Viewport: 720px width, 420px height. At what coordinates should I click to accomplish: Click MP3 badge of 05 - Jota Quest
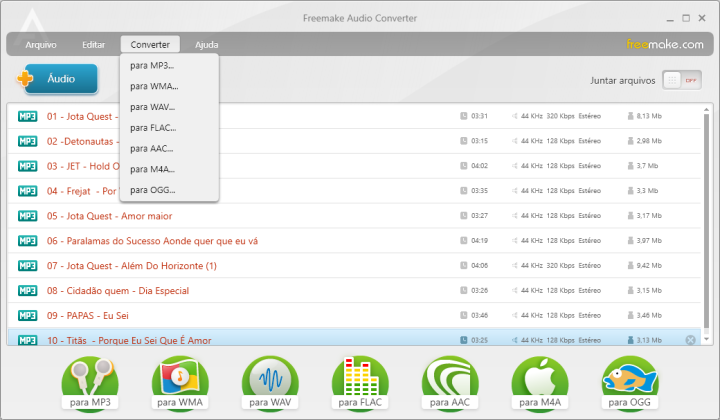[x=28, y=216]
